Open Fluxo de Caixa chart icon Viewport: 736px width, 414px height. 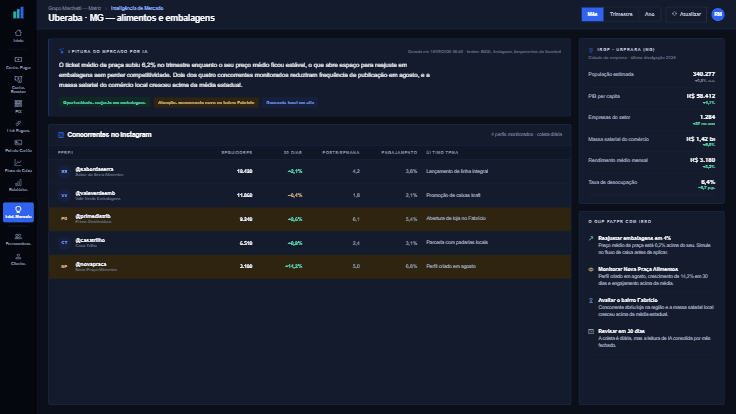18,166
